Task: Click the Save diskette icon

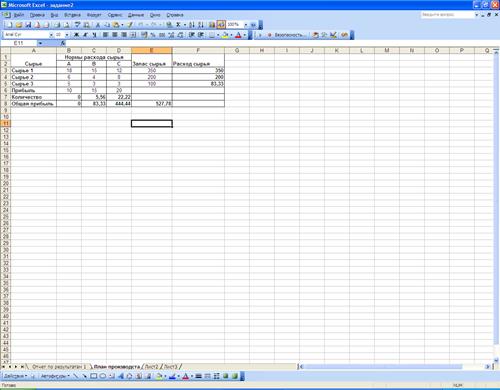Action: (x=28, y=25)
